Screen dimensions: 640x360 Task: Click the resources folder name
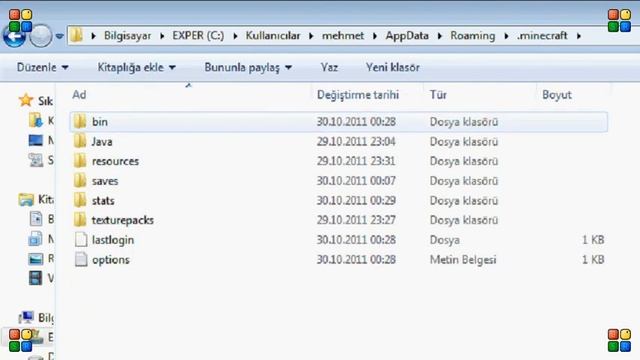(x=115, y=161)
